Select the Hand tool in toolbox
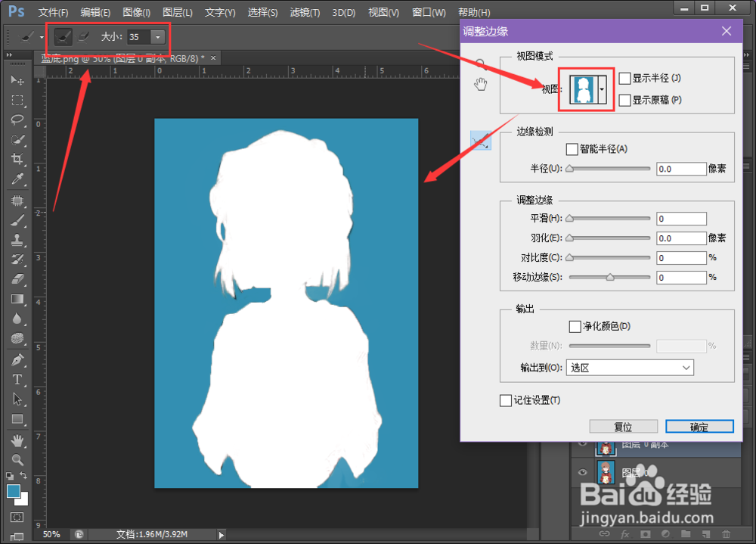Image resolution: width=756 pixels, height=544 pixels. pos(17,440)
